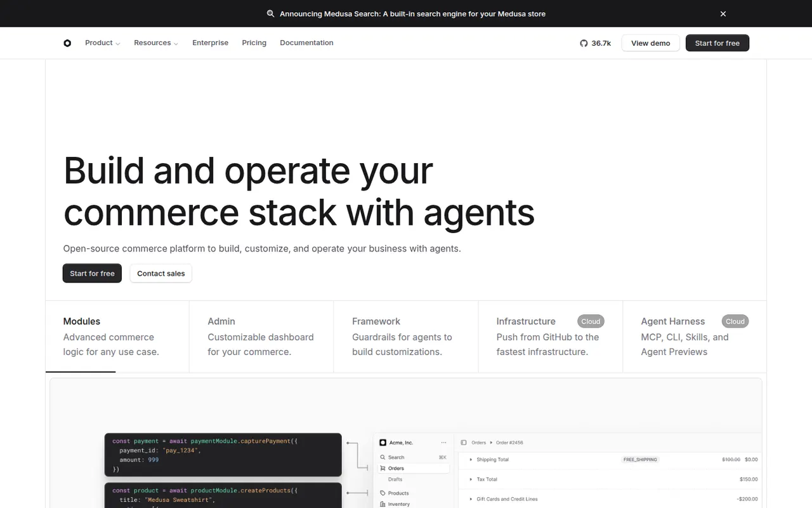Click the hero Start for free button

(x=92, y=274)
